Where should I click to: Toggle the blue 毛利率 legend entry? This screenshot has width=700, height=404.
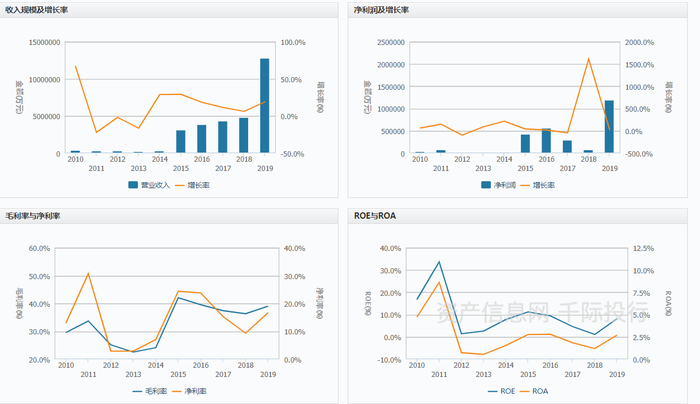(150, 391)
